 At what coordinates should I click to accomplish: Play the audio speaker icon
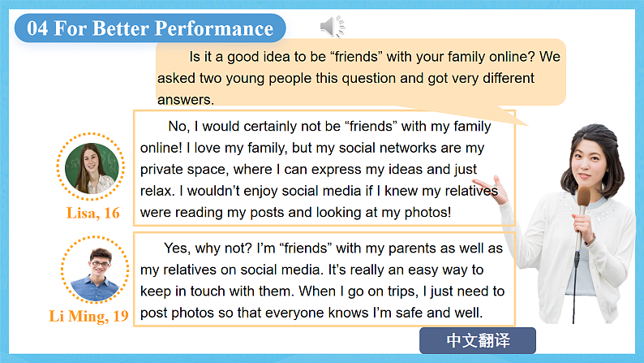click(331, 28)
